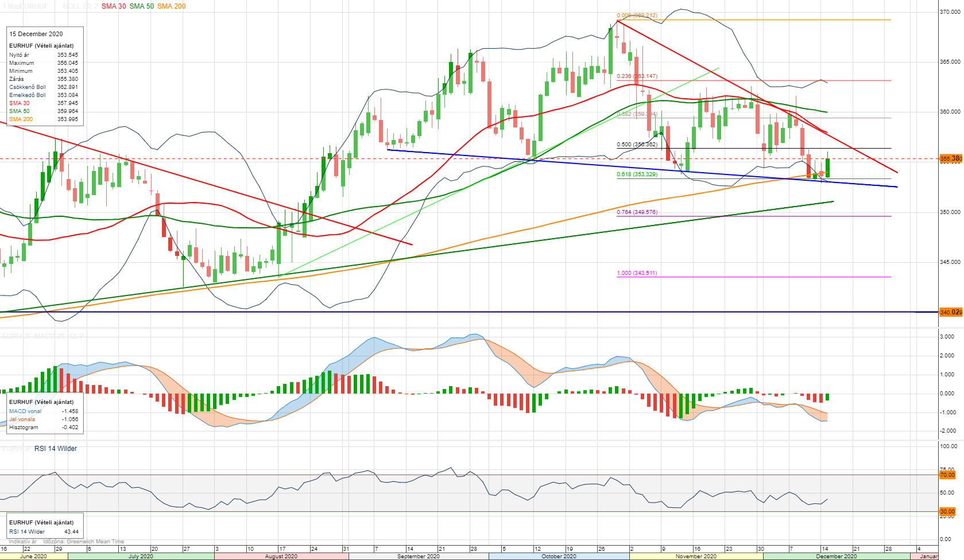Select June 2020 on the timeline
964x560 pixels.
pos(33,557)
